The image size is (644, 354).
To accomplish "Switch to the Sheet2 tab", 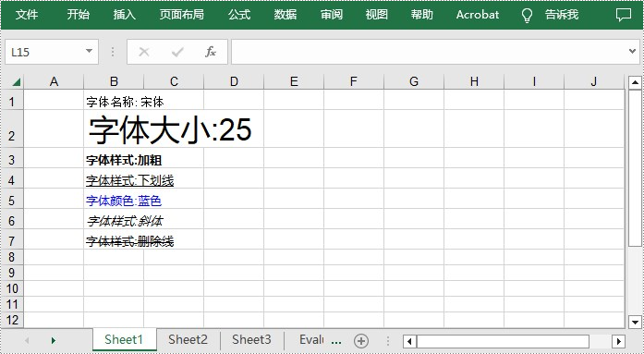I will [x=188, y=339].
